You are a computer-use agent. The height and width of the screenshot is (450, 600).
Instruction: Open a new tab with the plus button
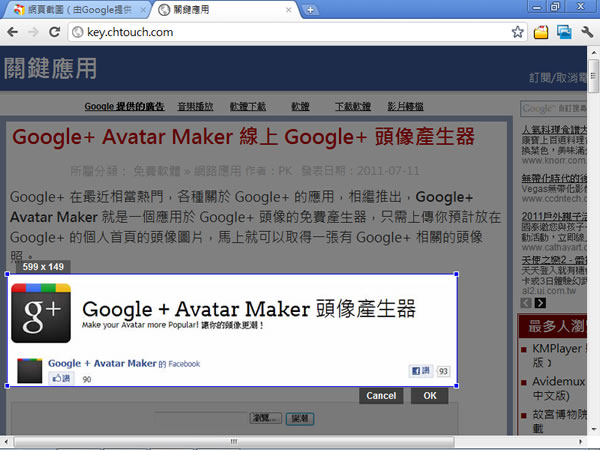tap(310, 10)
